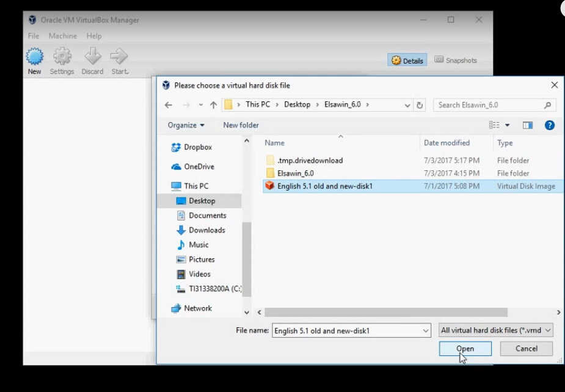Screen dimensions: 565x392
Task: Sort by the Name column header
Action: [x=274, y=143]
